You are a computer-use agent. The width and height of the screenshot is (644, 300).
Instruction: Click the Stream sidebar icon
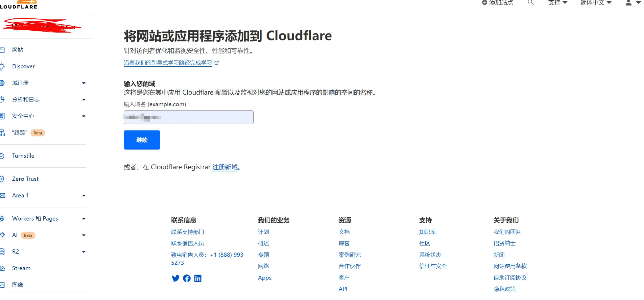[x=3, y=268]
